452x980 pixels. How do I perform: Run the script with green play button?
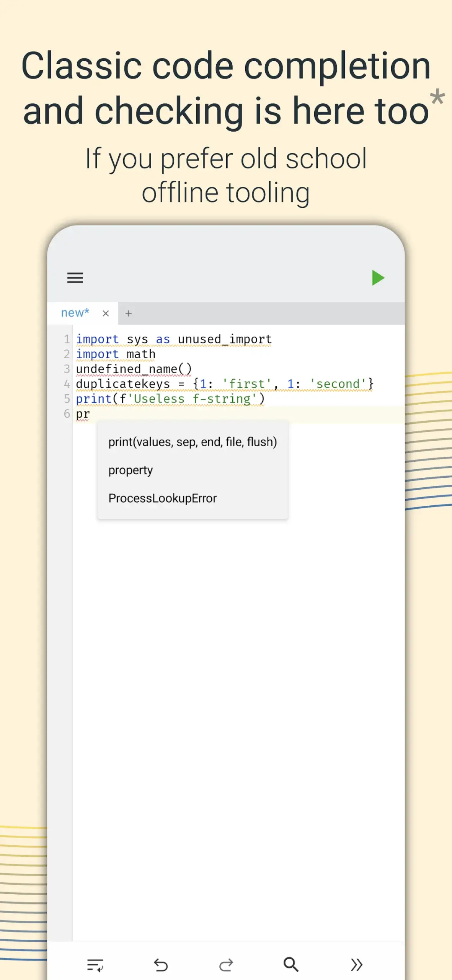(x=377, y=278)
